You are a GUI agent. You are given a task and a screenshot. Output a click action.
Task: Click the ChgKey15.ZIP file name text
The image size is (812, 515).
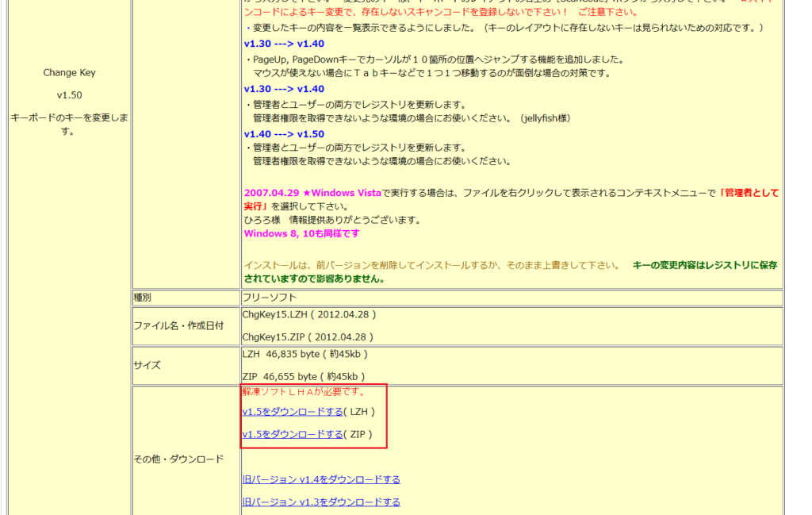(x=273, y=337)
